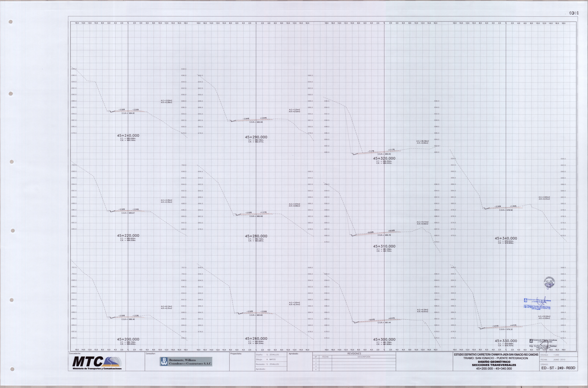Click the +7.17% slope label
Viewport: 588px width, 388px height.
[x=391, y=150]
